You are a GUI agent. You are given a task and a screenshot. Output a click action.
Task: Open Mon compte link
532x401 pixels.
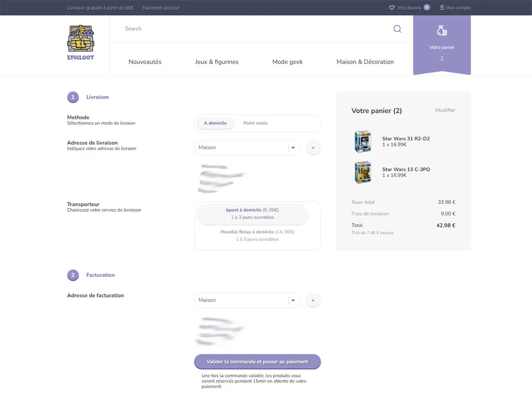point(458,7)
